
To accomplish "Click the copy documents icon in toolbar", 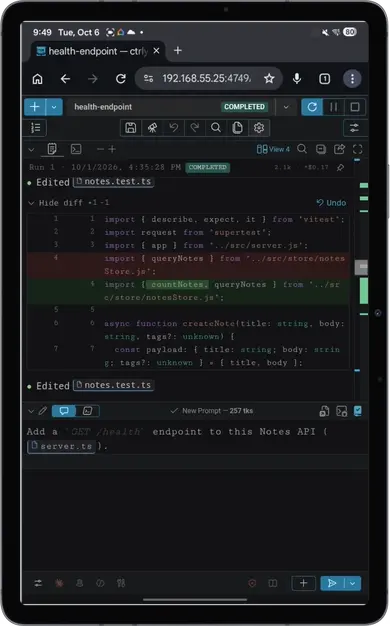I will 237,128.
